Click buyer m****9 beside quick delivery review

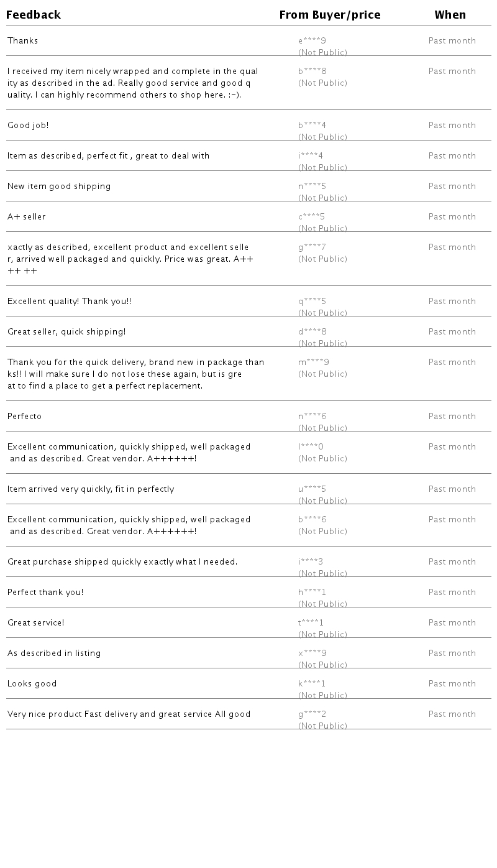pos(314,362)
